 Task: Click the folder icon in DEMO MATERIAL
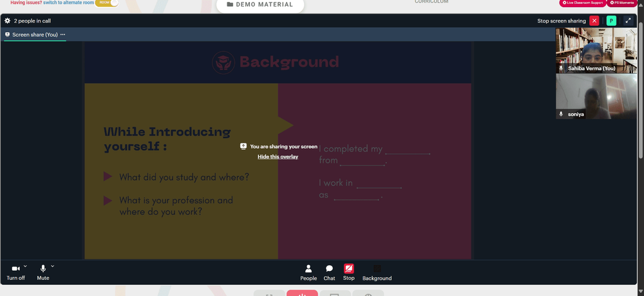point(230,5)
